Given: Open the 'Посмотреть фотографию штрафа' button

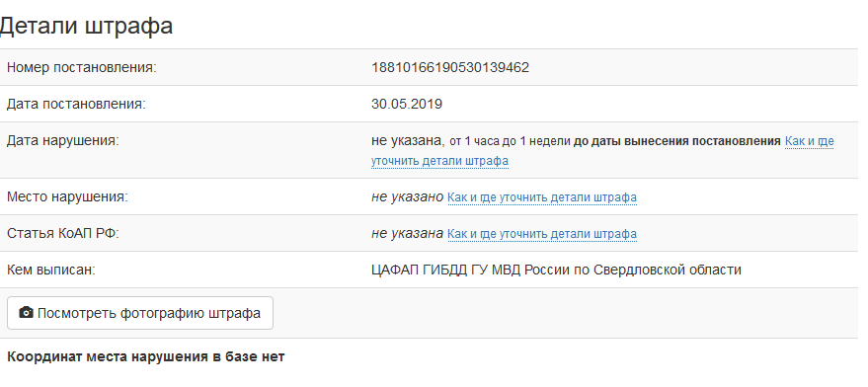Looking at the screenshot, I should (140, 313).
